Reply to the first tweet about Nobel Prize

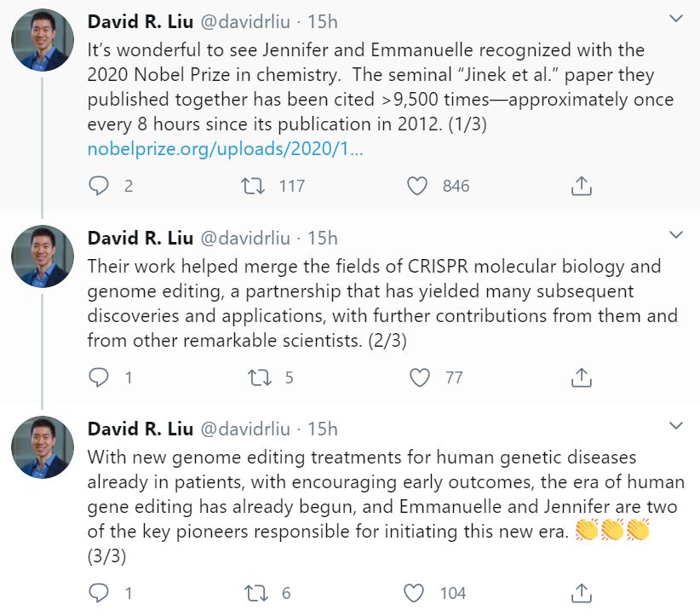[x=100, y=186]
